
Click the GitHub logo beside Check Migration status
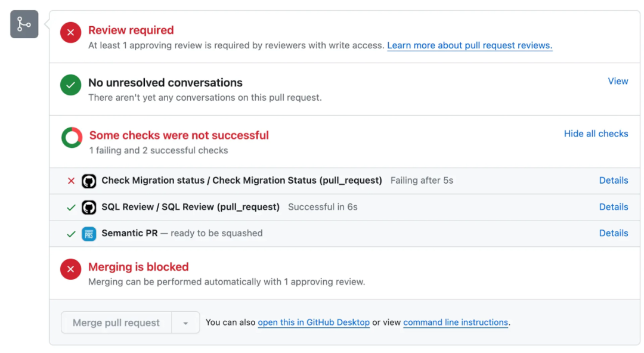tap(89, 181)
